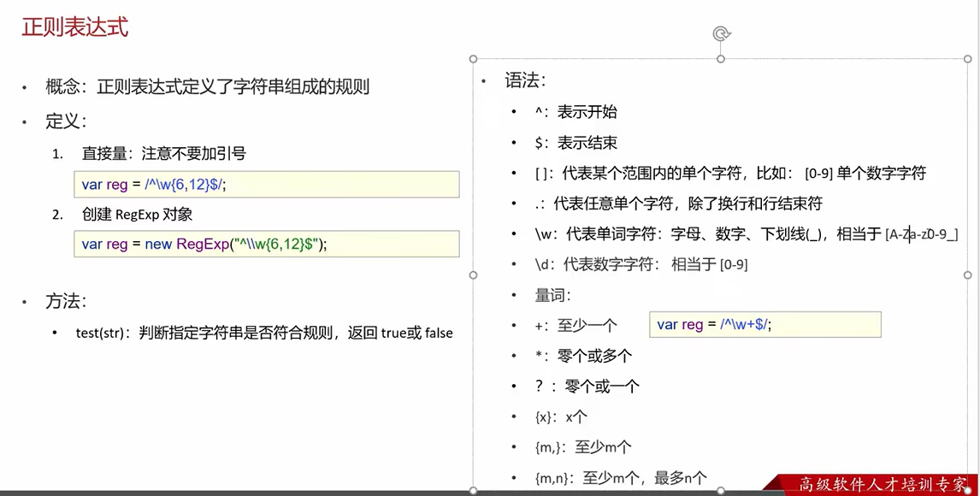980x496 pixels.
Task: Click the line +：至少一个
Action: pyautogui.click(x=576, y=326)
